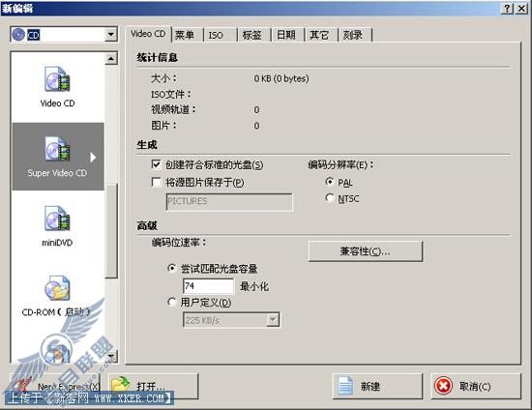Screen dimensions: 532x410
Task: Click the arrow beside Super Video CD
Action: 93,158
